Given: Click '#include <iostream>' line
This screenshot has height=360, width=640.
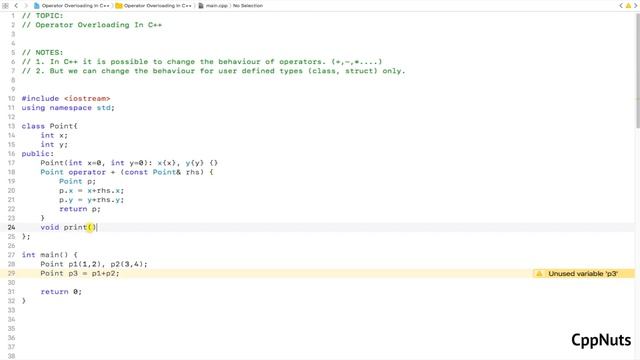Looking at the screenshot, I should tap(66, 98).
